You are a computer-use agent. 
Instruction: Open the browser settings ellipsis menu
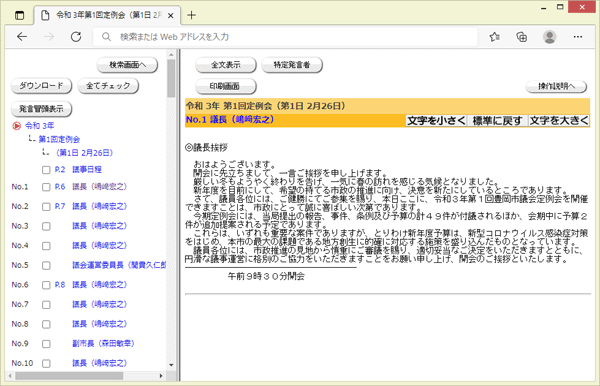(578, 37)
